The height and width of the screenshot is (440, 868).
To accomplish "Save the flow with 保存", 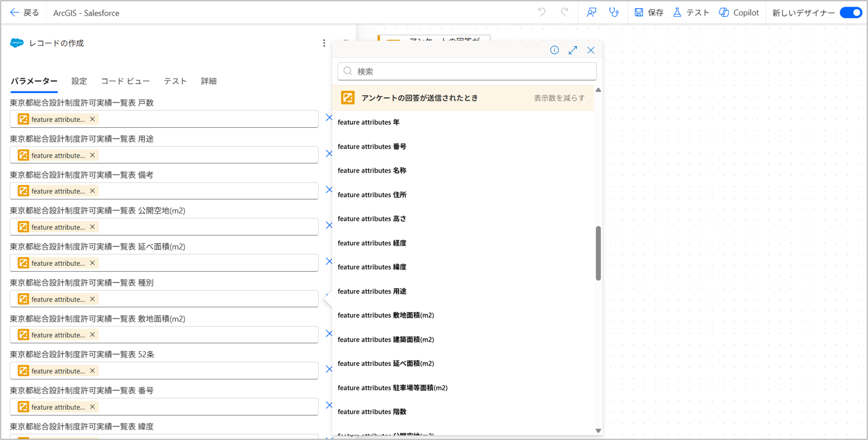I will point(649,12).
